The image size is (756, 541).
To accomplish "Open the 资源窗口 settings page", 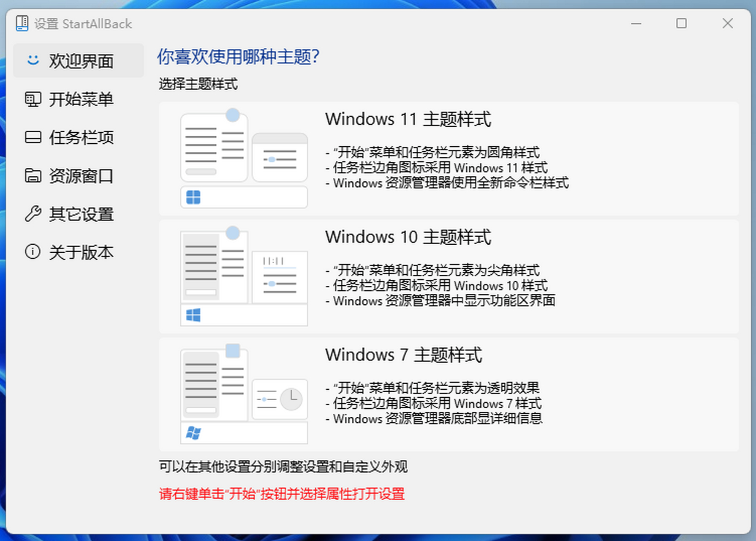I will [x=79, y=176].
